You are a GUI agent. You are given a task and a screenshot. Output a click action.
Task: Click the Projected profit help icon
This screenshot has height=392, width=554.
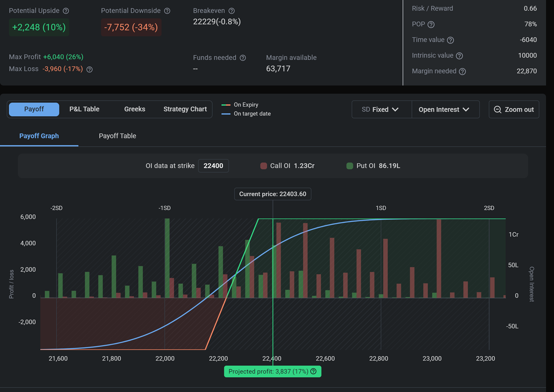pos(314,372)
